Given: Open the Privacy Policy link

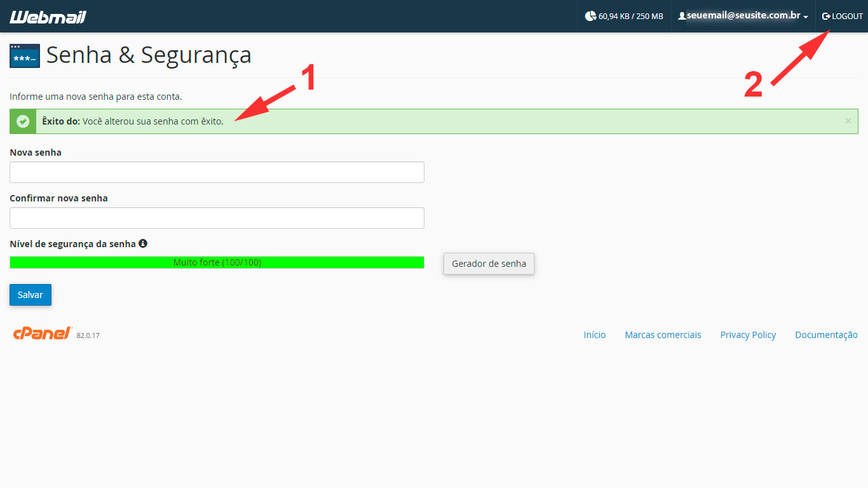Looking at the screenshot, I should point(748,335).
